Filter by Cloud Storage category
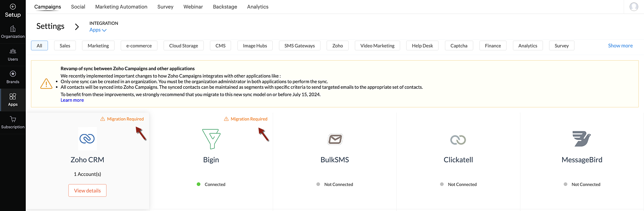 pos(184,46)
